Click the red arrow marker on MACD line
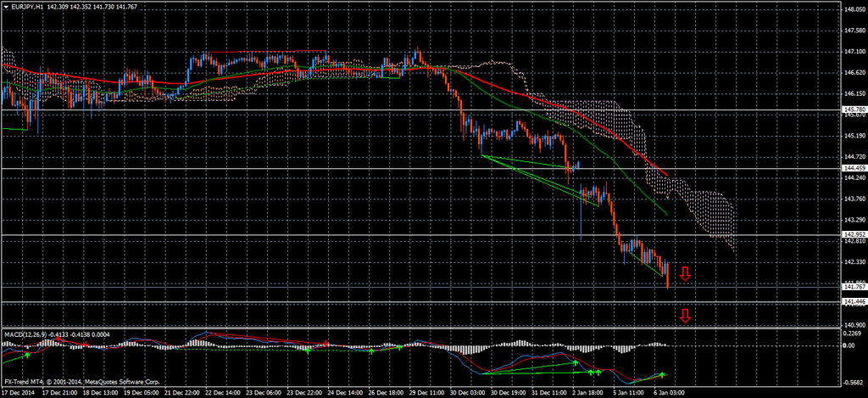Viewport: 868px width, 398px height. click(x=327, y=344)
